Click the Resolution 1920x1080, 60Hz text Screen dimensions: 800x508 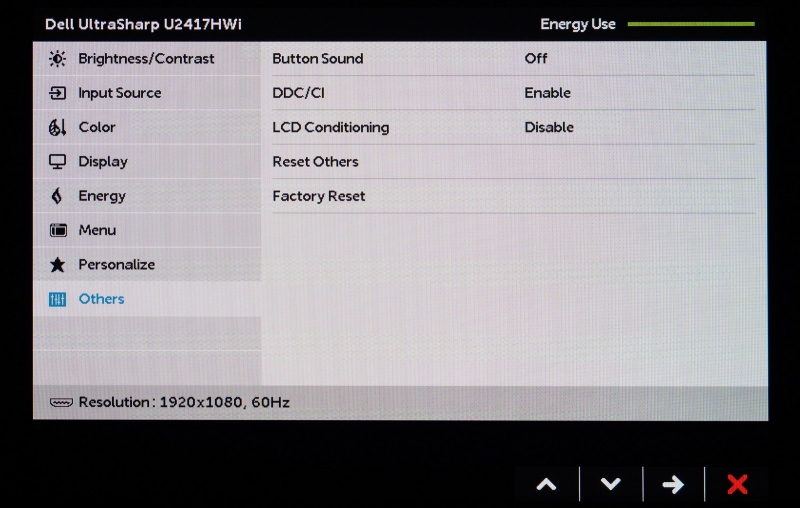[184, 402]
